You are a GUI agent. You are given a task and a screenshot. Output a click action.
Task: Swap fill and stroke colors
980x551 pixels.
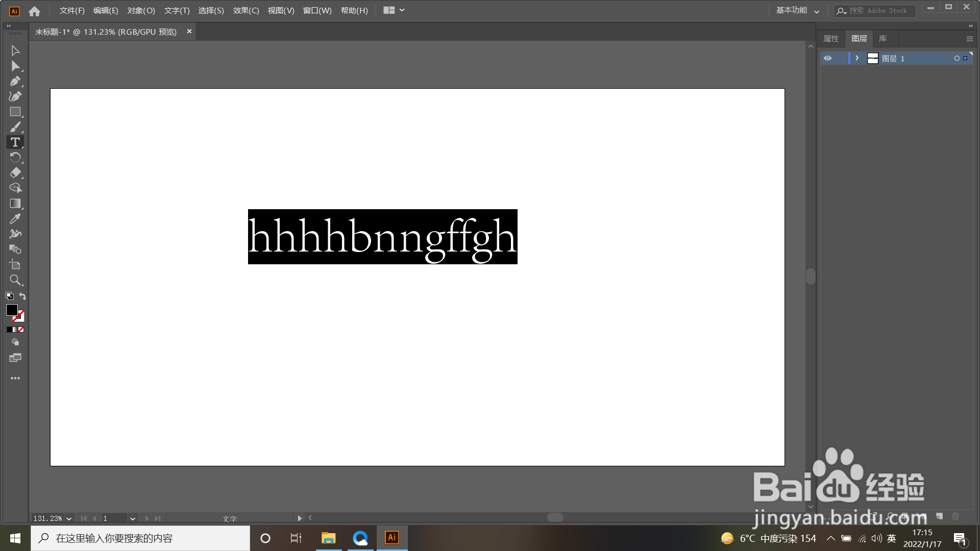click(22, 296)
